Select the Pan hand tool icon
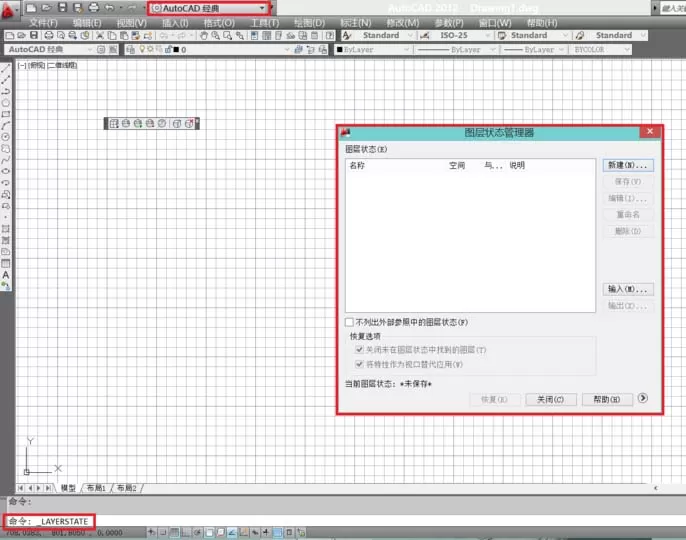Viewport: 686px width, 540px height. 204,35
